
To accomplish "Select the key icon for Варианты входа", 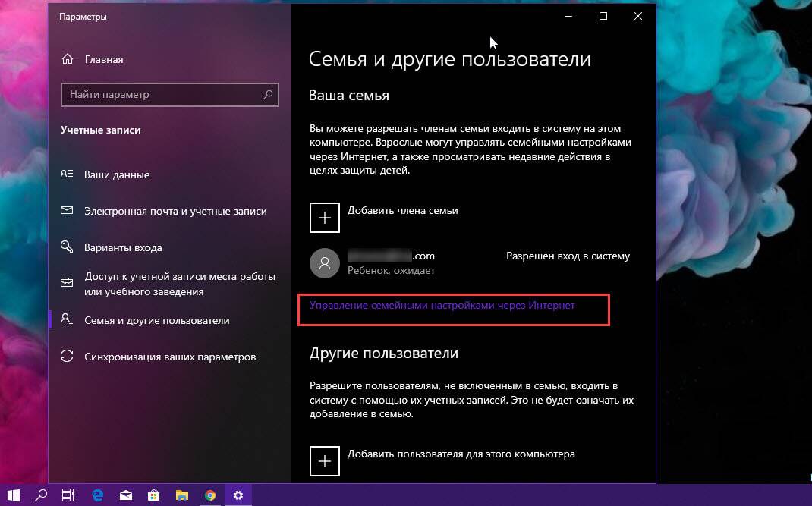I will point(67,247).
